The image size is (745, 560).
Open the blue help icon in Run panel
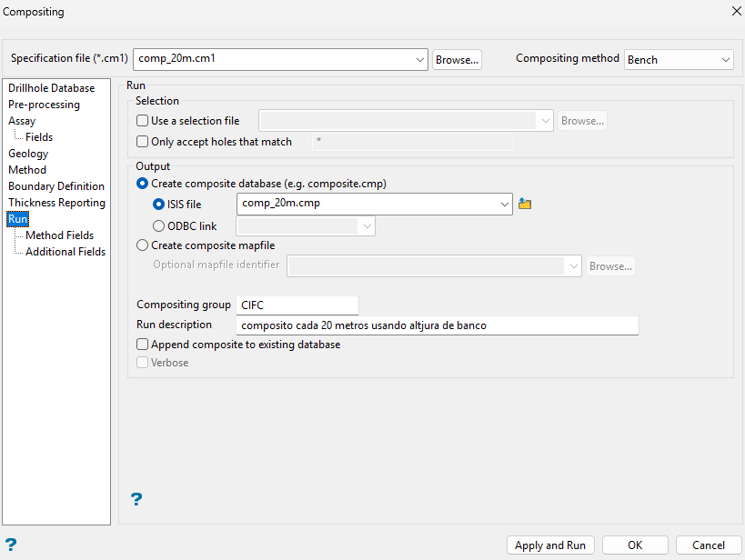click(x=136, y=499)
